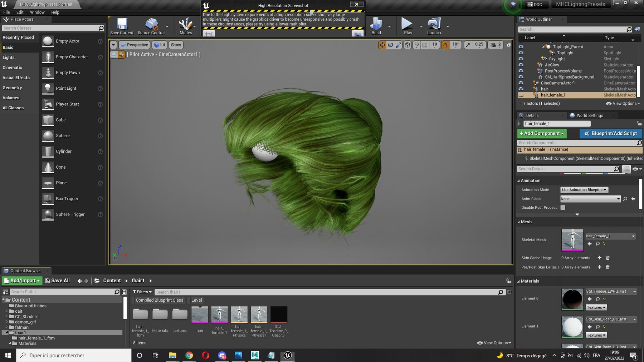This screenshot has width=644, height=362.
Task: Expand the CC_Shaders folder in tree
Action: click(6, 316)
